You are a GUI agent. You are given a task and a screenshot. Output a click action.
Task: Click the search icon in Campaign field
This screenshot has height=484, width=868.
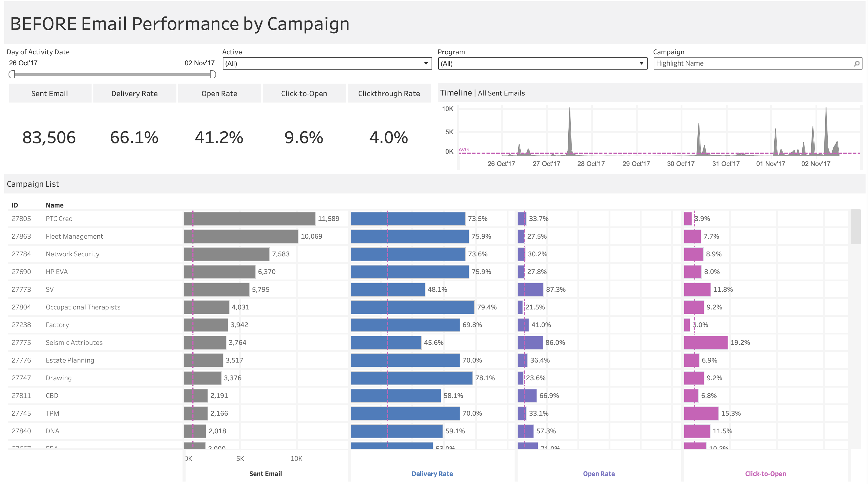click(x=856, y=64)
